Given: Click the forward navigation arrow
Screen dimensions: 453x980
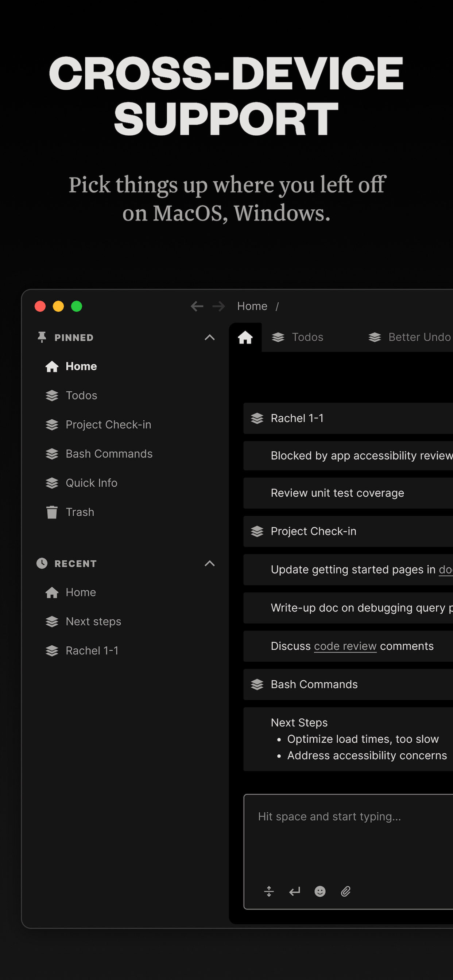Looking at the screenshot, I should [218, 306].
